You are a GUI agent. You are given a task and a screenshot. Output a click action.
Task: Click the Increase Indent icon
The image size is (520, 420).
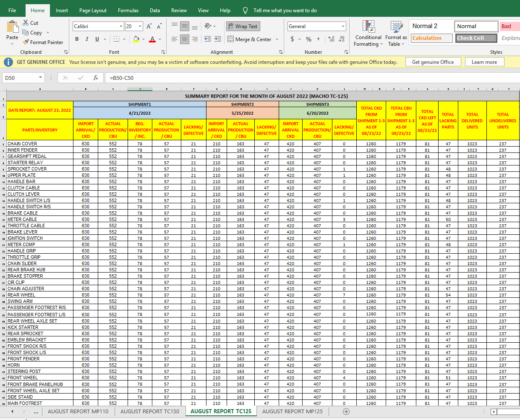(x=217, y=39)
